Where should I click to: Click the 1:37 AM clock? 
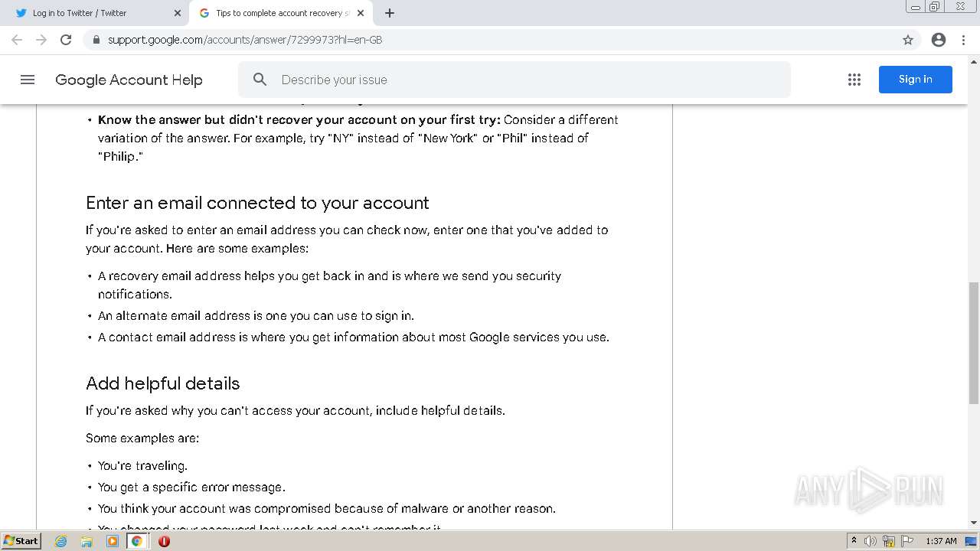tap(941, 541)
